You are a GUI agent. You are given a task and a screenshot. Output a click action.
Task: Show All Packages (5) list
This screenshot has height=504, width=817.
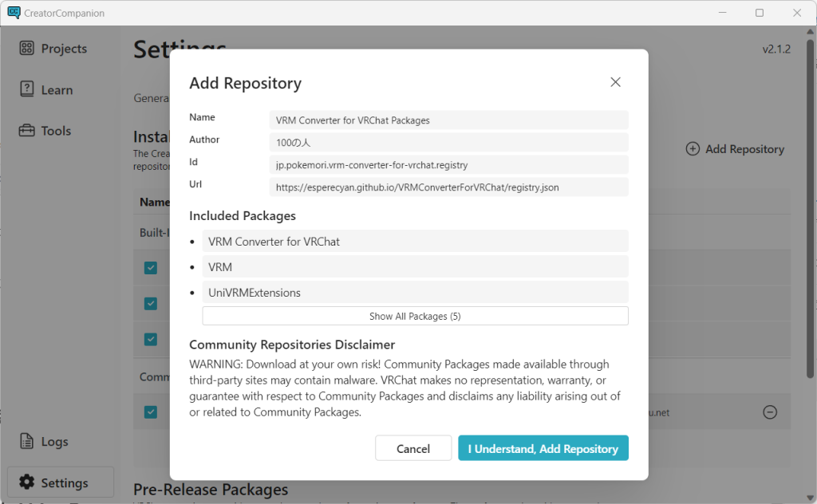tap(415, 316)
